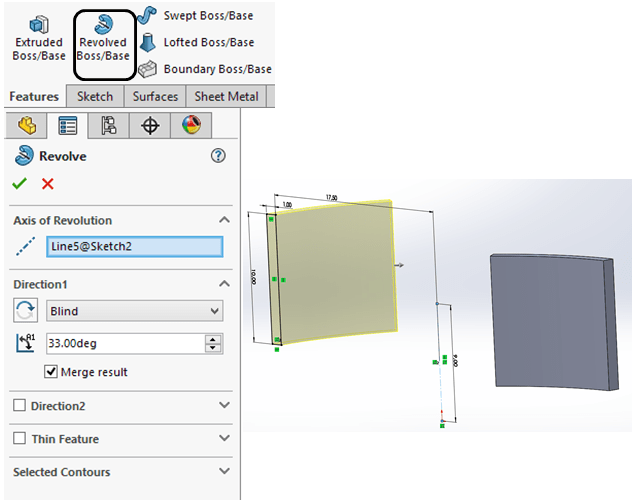This screenshot has height=500, width=632.
Task: Choose the Swept Boss/Base tool
Action: coord(205,17)
